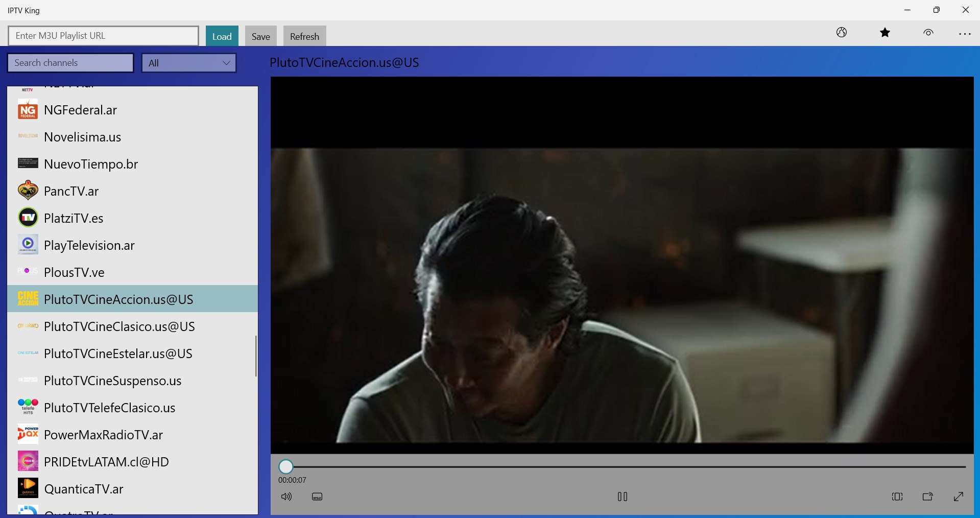Click the PlutoTVCineAccion channel logo
Image resolution: width=980 pixels, height=518 pixels.
point(28,299)
